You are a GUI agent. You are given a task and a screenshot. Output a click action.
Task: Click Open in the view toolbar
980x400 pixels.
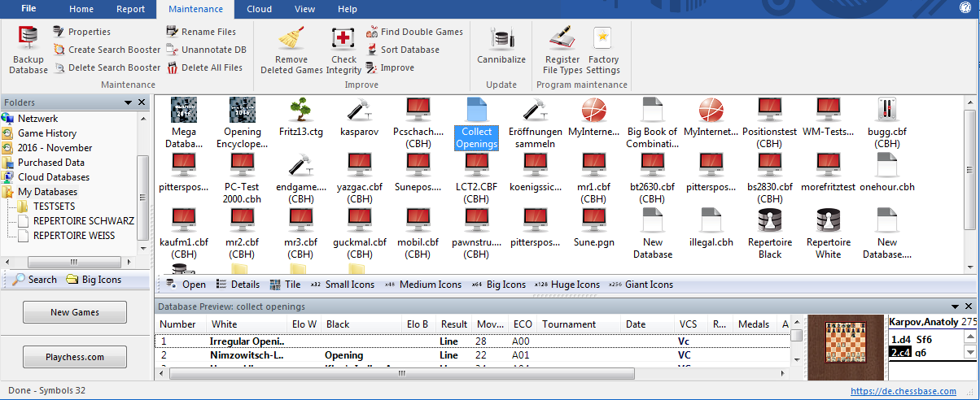(186, 285)
